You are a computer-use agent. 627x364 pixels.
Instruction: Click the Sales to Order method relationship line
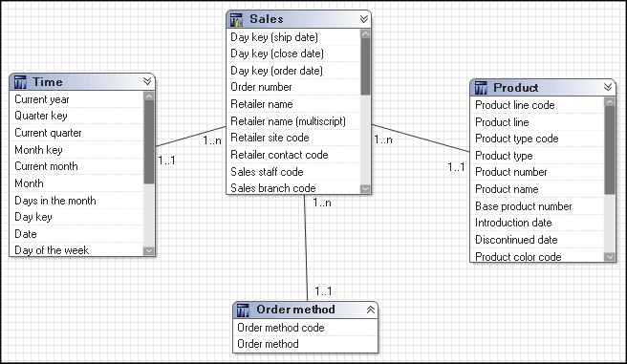[306, 247]
